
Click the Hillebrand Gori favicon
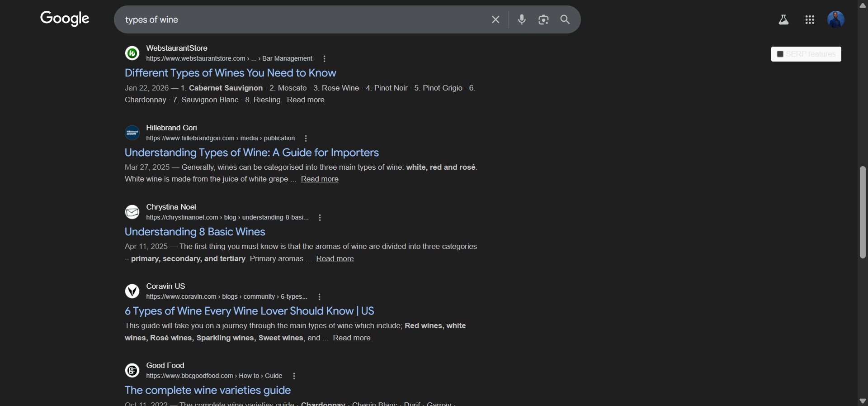pyautogui.click(x=132, y=133)
